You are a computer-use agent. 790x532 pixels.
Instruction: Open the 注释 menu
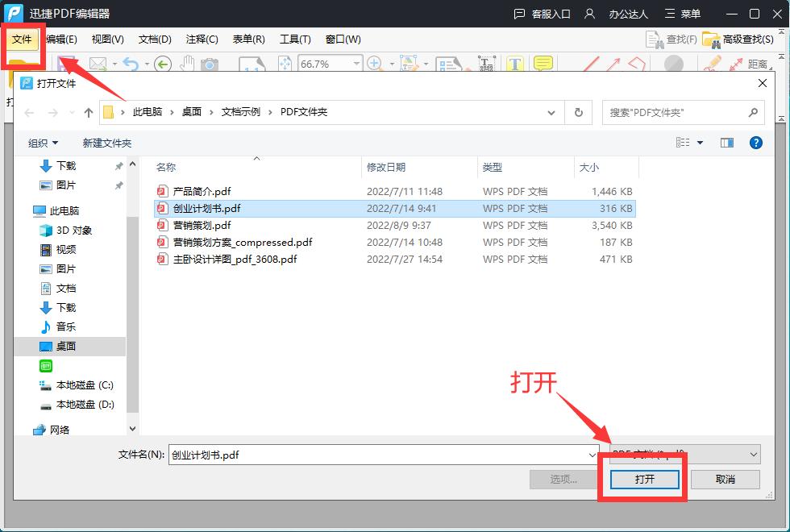point(202,39)
